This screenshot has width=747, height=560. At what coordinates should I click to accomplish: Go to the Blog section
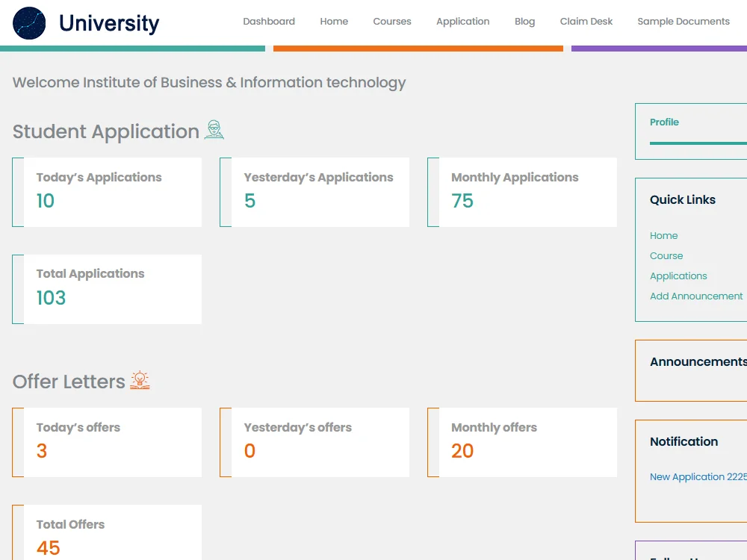[524, 22]
